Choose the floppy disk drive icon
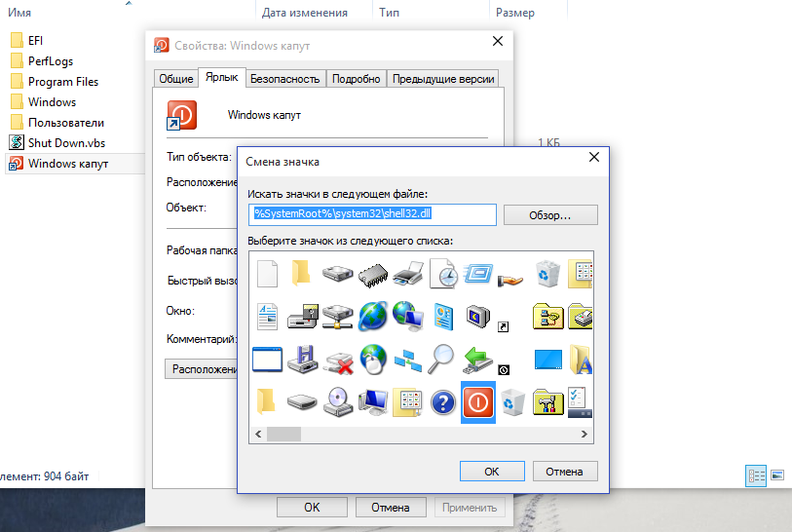This screenshot has height=532, width=792. pyautogui.click(x=303, y=360)
